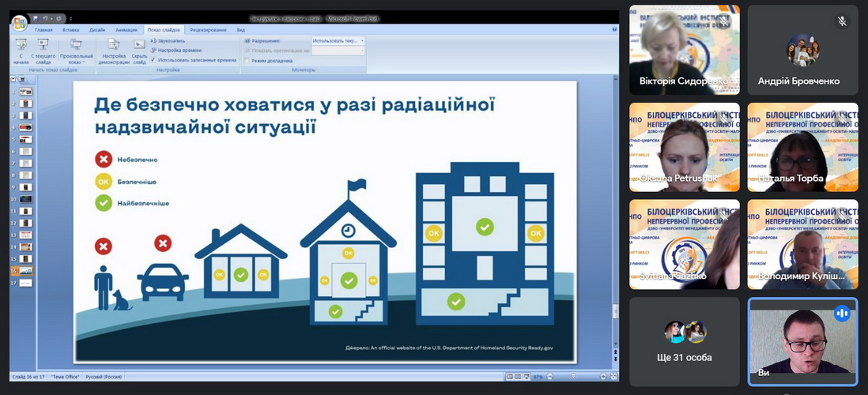The width and height of the screenshot is (868, 395).
Task: Open the undo history dropdown arrow
Action: (x=52, y=18)
